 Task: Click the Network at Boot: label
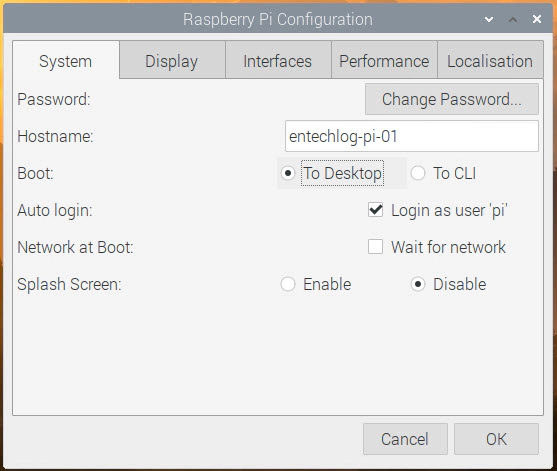coord(75,247)
